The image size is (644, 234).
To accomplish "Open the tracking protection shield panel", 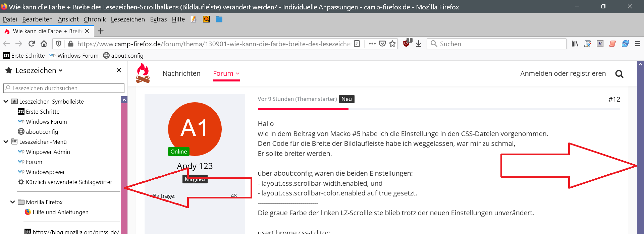I will pyautogui.click(x=59, y=44).
